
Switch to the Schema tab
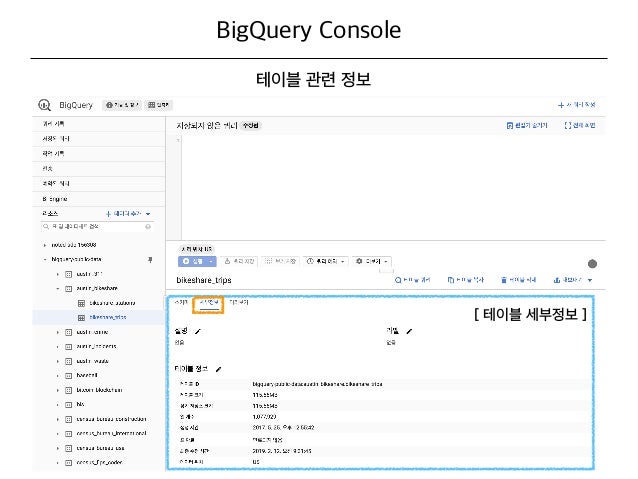click(181, 302)
